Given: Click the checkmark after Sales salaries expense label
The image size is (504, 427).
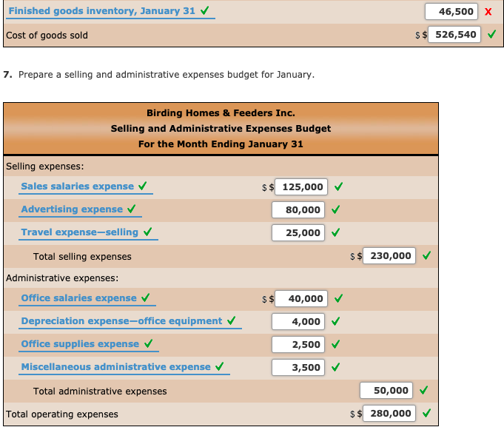Looking at the screenshot, I should tap(143, 186).
